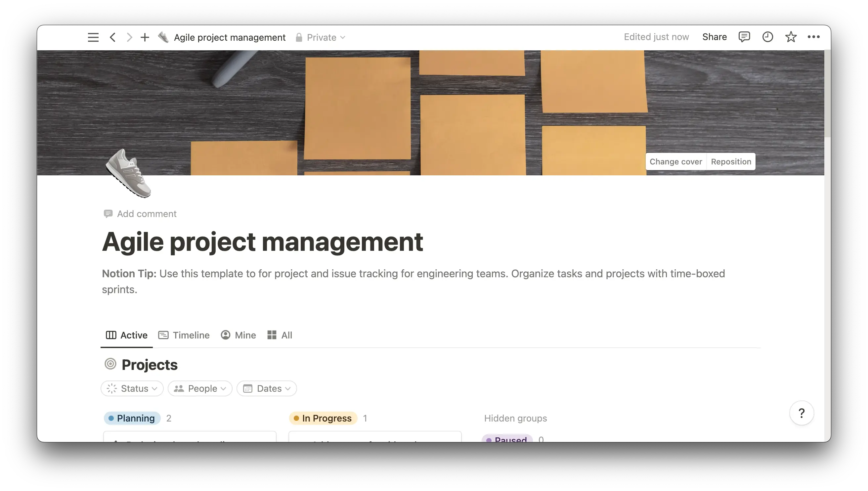Click the forward navigation arrow
The image size is (868, 491).
point(129,37)
